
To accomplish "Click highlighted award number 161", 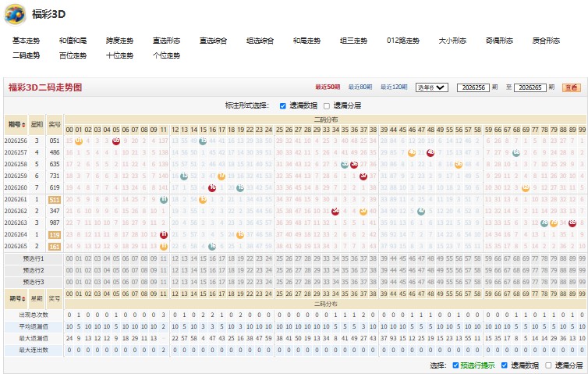I will coord(55,246).
